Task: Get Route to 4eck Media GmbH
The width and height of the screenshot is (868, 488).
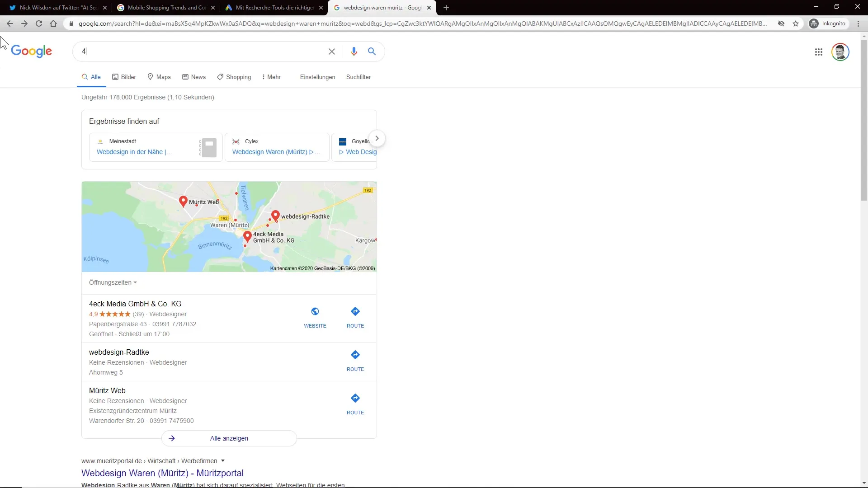Action: [x=355, y=318]
